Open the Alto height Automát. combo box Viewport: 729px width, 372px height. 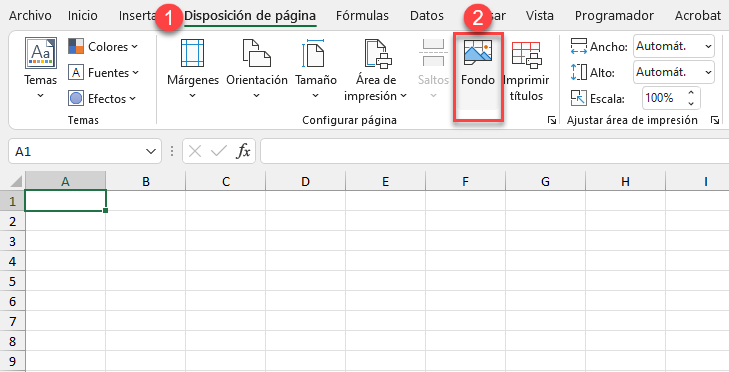pyautogui.click(x=673, y=73)
